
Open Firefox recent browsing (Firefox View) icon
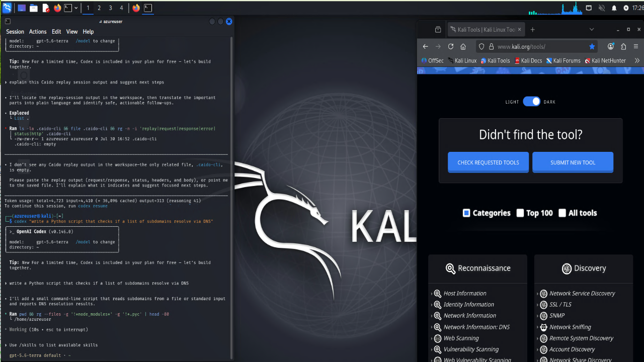438,30
